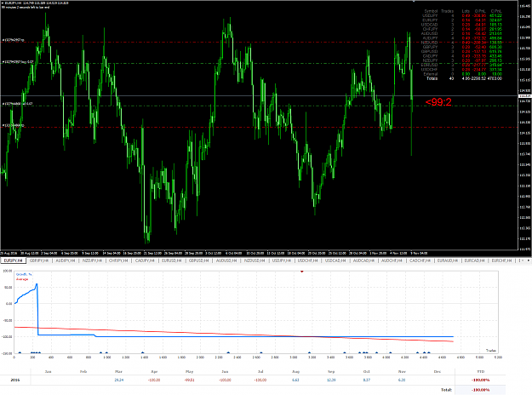The image size is (532, 395).
Task: Switch to the EURAUD,H4 chart tab
Action: (x=448, y=260)
